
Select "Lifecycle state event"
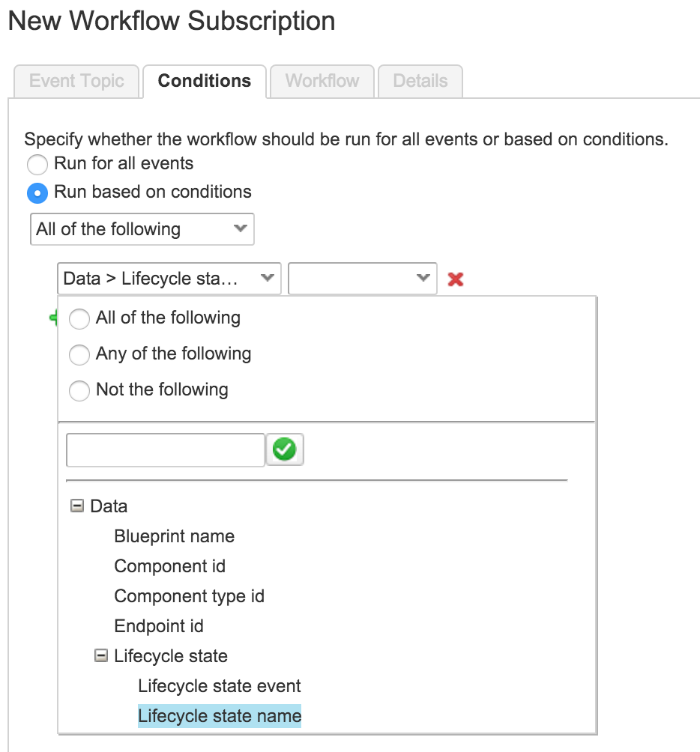pos(220,685)
